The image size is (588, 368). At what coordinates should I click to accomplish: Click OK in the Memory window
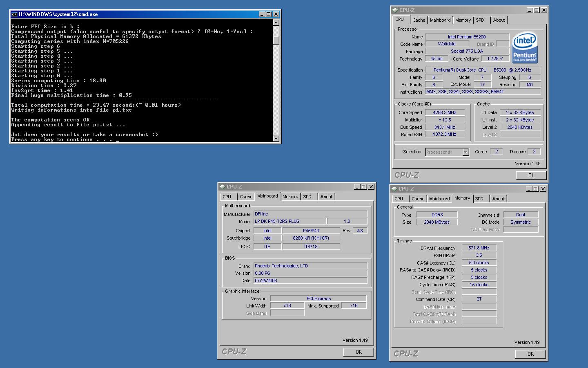(530, 354)
